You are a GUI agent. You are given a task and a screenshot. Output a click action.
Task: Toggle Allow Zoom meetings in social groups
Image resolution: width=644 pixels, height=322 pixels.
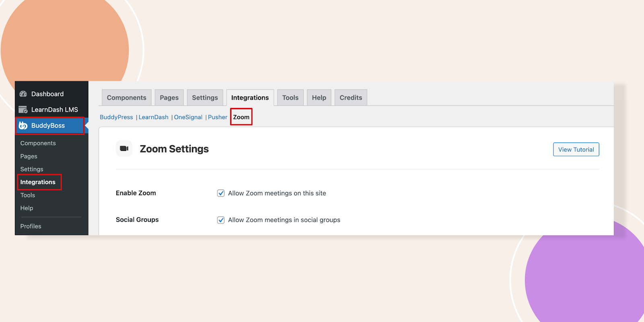pos(221,220)
